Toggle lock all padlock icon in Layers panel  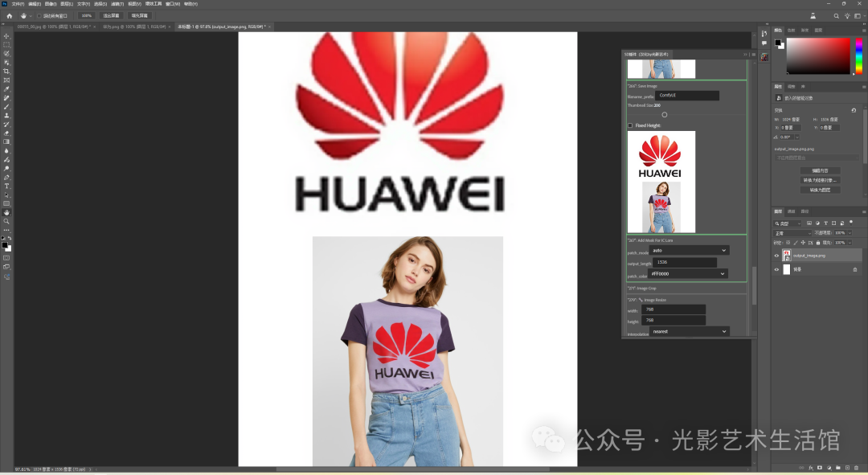(817, 243)
